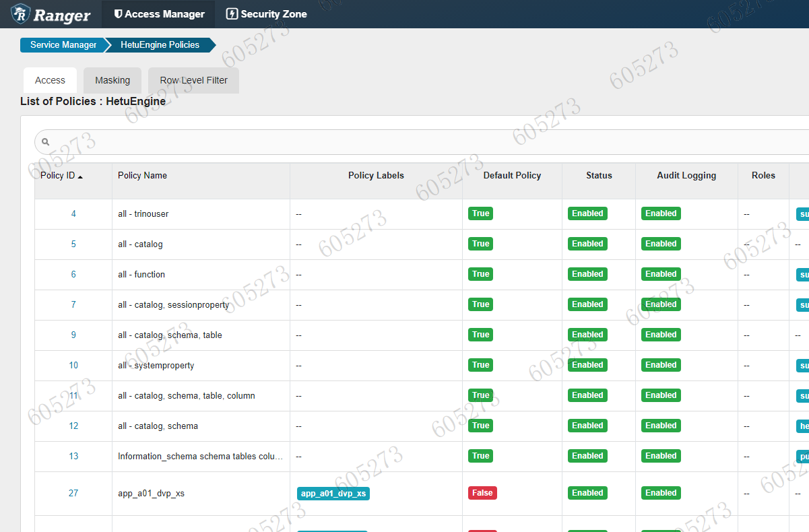
Task: Click the False default policy badge
Action: click(482, 493)
